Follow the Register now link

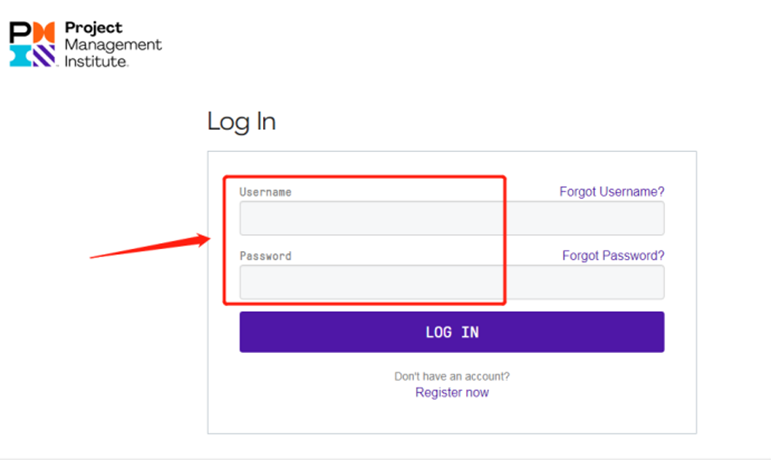point(452,392)
